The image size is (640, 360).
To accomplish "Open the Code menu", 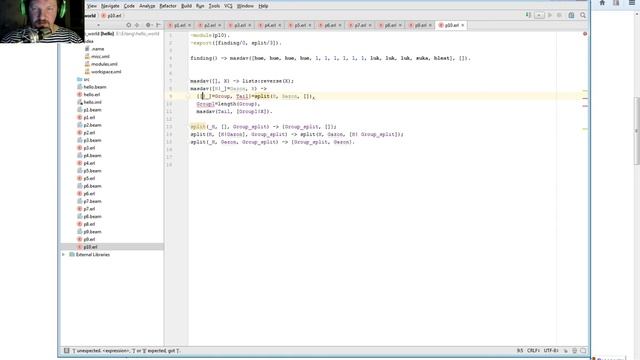I will click(x=129, y=6).
